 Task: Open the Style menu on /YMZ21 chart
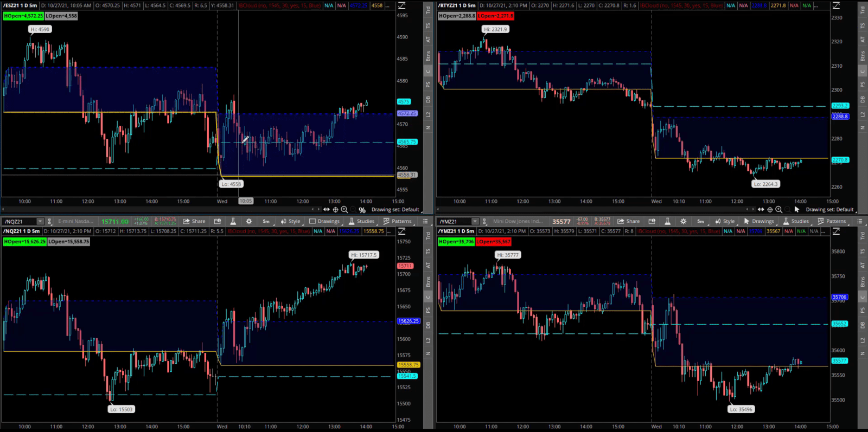pyautogui.click(x=725, y=221)
